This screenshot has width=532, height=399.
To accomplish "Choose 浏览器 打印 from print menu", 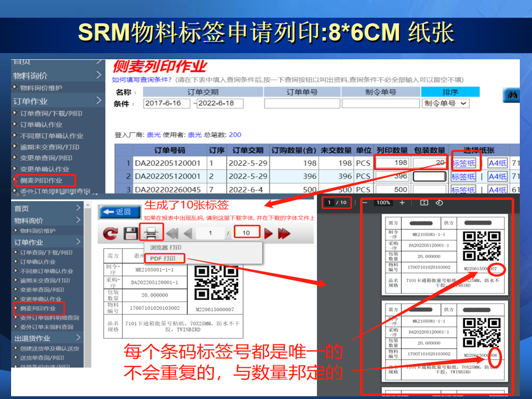I will click(166, 248).
